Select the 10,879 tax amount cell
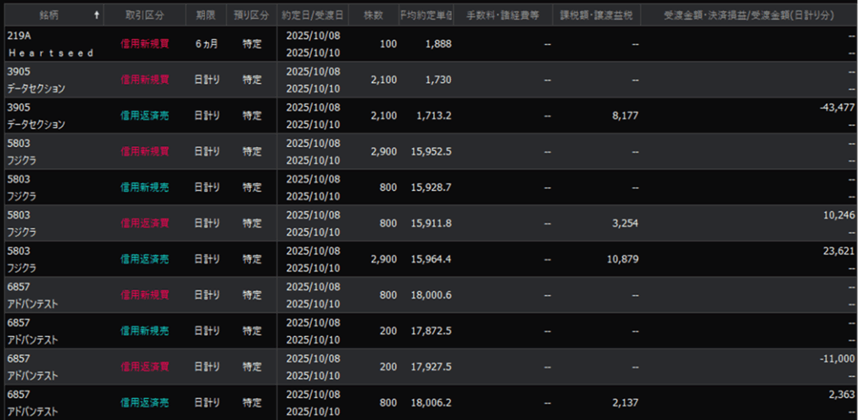Image resolution: width=868 pixels, height=420 pixels. (x=620, y=259)
